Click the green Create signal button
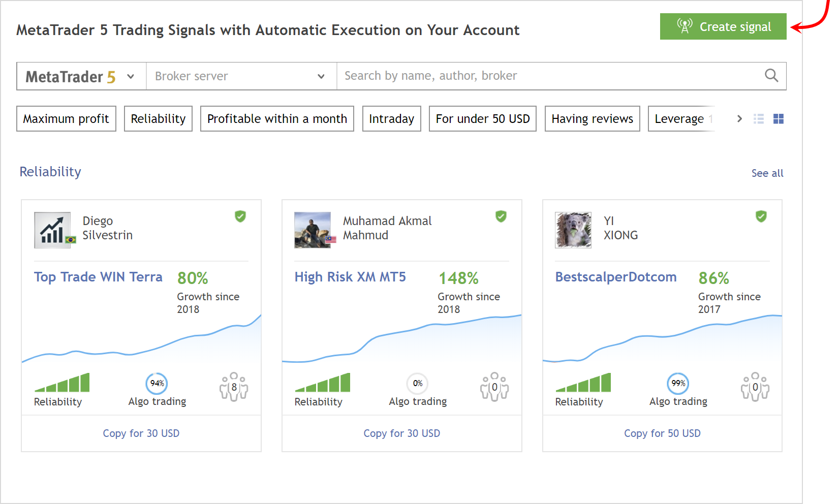840x504 pixels. [x=723, y=26]
